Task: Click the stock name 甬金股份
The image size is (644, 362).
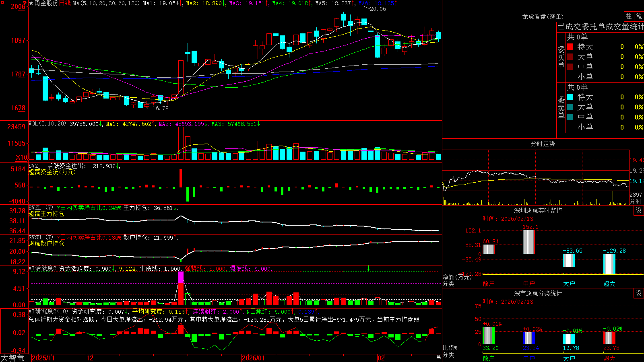Action: click(46, 3)
